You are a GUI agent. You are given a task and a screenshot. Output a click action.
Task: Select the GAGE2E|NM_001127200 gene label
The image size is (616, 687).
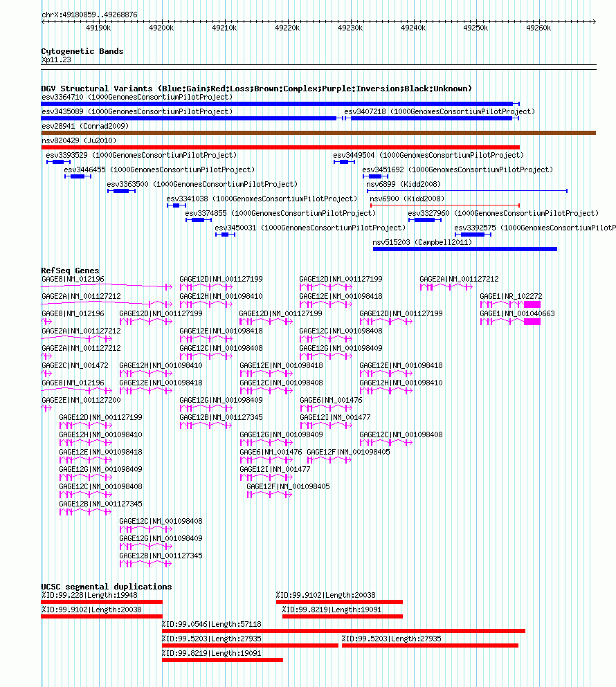81,400
